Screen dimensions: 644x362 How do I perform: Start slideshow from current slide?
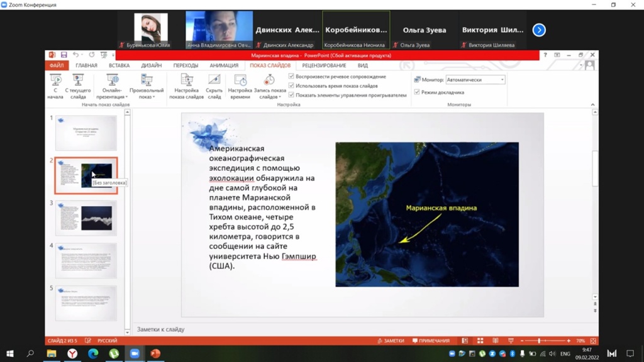tap(78, 86)
